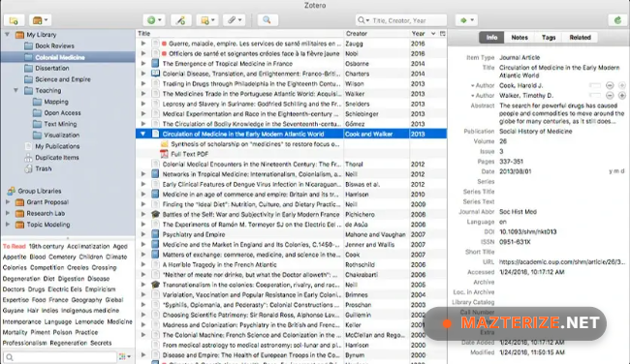This screenshot has width=630, height=364.
Task: Select the Science and Empire collection
Action: click(x=63, y=79)
